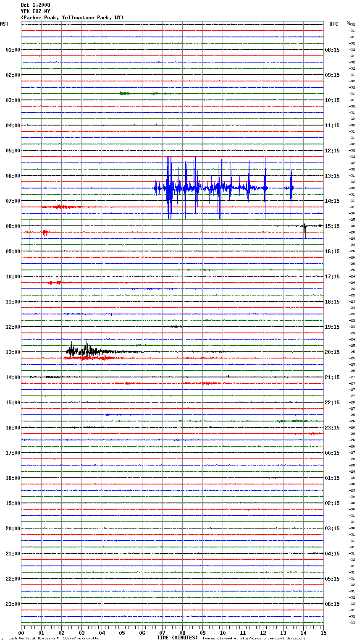Click the '18:00' MST time label
357x644 pixels.
point(13,478)
